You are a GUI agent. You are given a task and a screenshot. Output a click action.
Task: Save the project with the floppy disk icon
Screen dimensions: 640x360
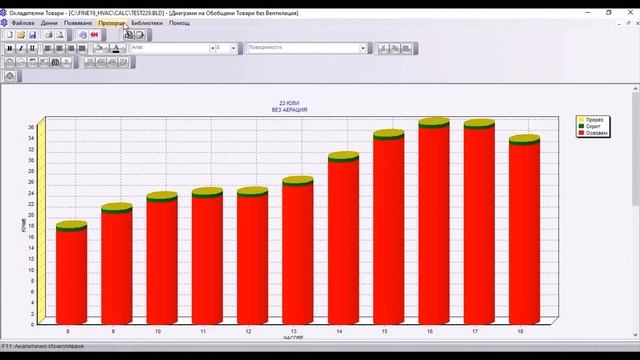[33, 35]
